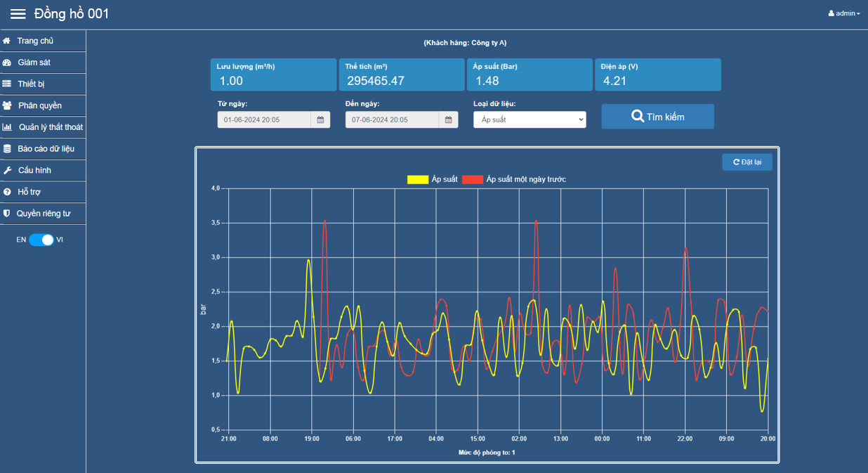Toggle the EN/VI language switch
Viewport: 868px width, 473px height.
41,240
